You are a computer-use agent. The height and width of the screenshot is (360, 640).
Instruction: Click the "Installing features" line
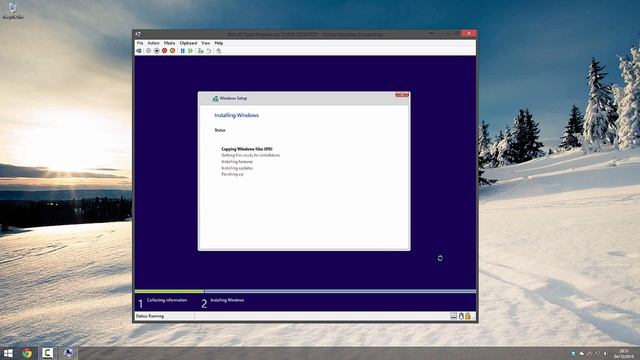tap(237, 162)
